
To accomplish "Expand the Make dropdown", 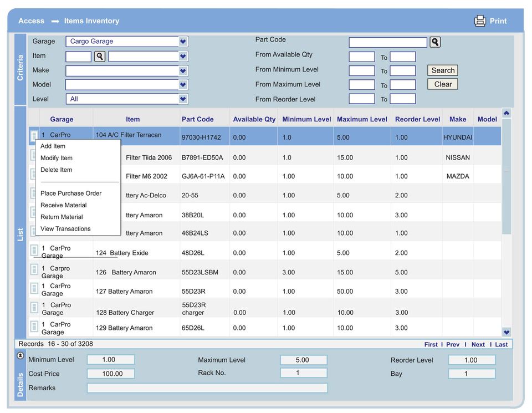I will (x=183, y=71).
